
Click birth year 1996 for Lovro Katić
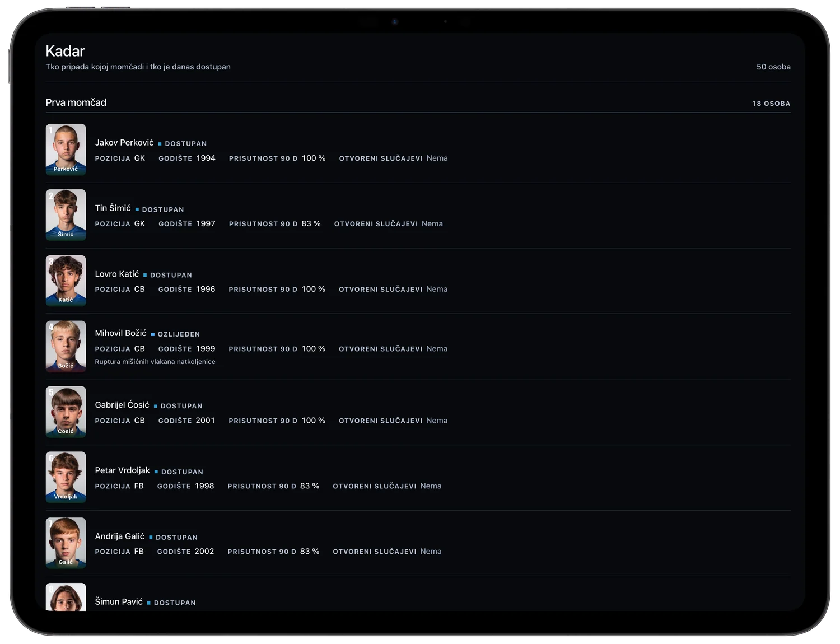click(x=206, y=290)
